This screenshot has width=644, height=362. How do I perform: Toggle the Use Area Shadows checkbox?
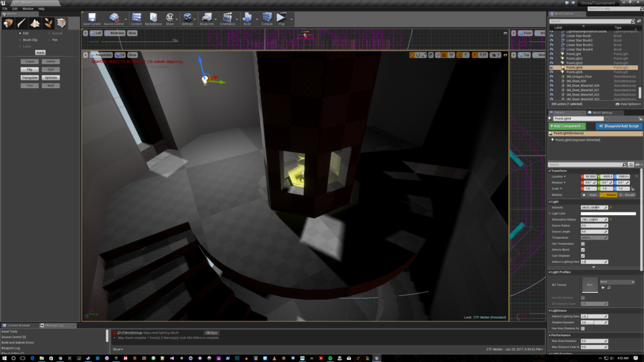pos(583,328)
